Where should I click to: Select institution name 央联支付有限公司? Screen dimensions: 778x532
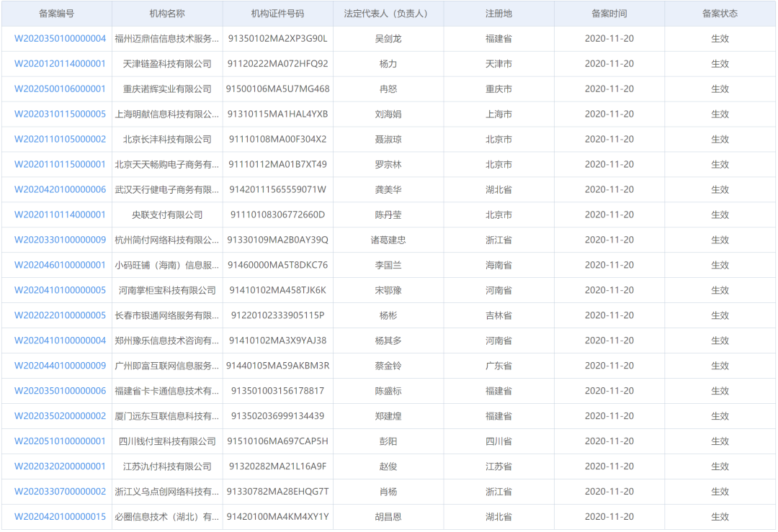(x=167, y=215)
